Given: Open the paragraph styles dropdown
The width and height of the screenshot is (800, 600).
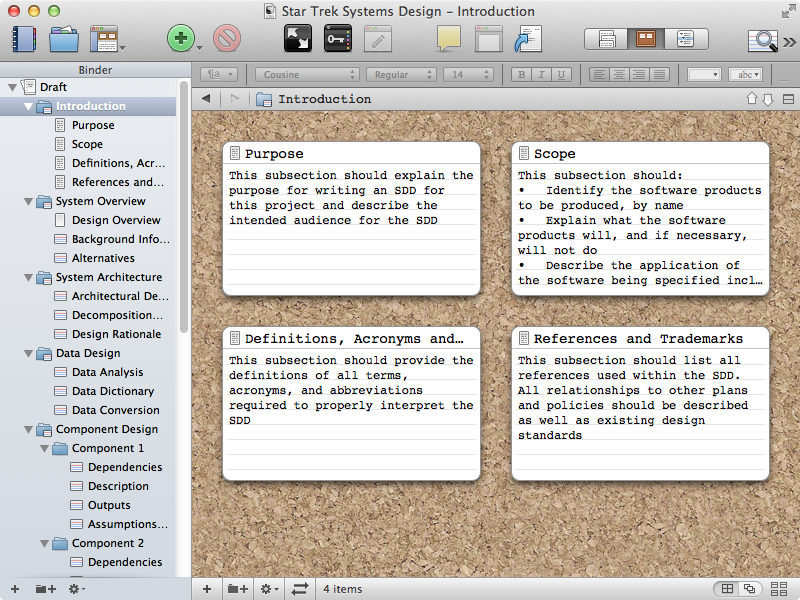Looking at the screenshot, I should [219, 74].
